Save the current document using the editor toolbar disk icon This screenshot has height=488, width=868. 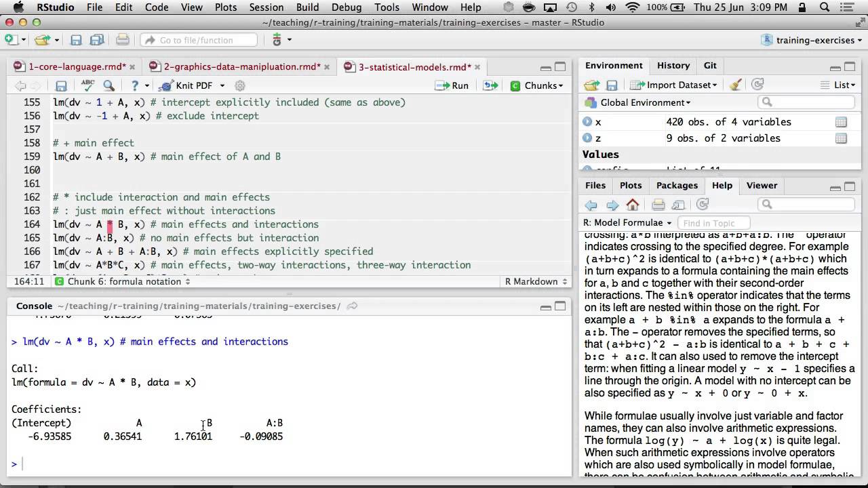pos(61,86)
